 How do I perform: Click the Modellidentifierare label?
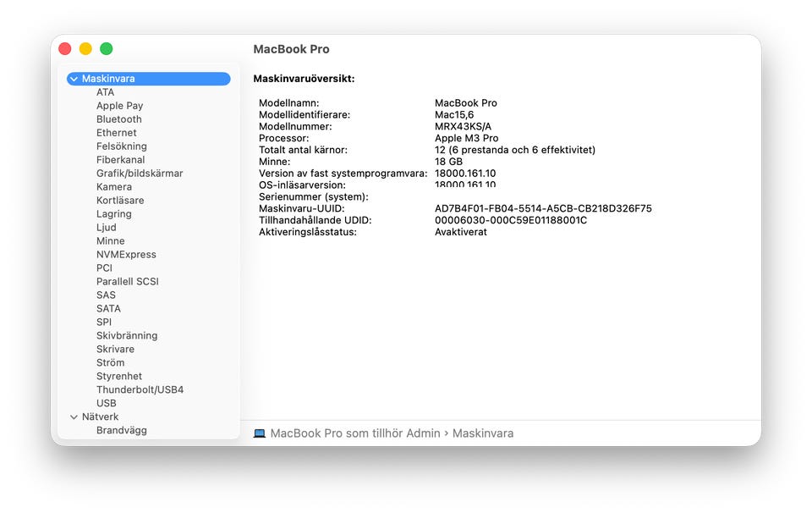(304, 115)
